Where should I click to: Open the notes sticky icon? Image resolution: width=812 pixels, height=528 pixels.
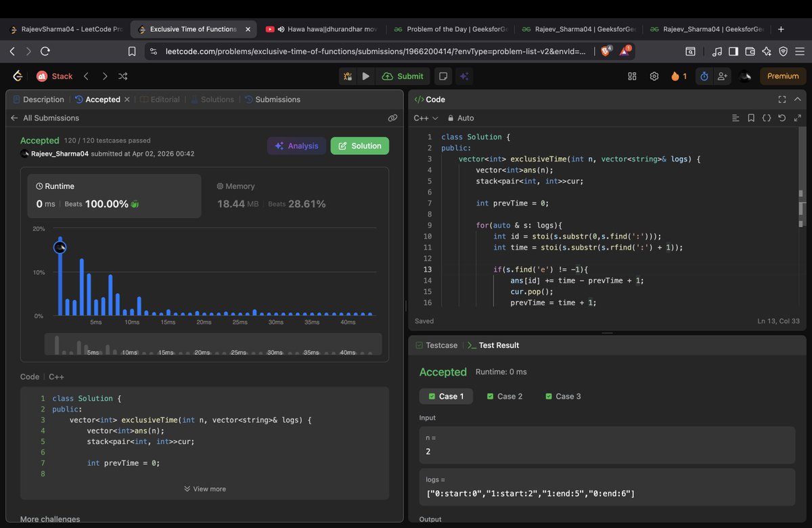443,76
